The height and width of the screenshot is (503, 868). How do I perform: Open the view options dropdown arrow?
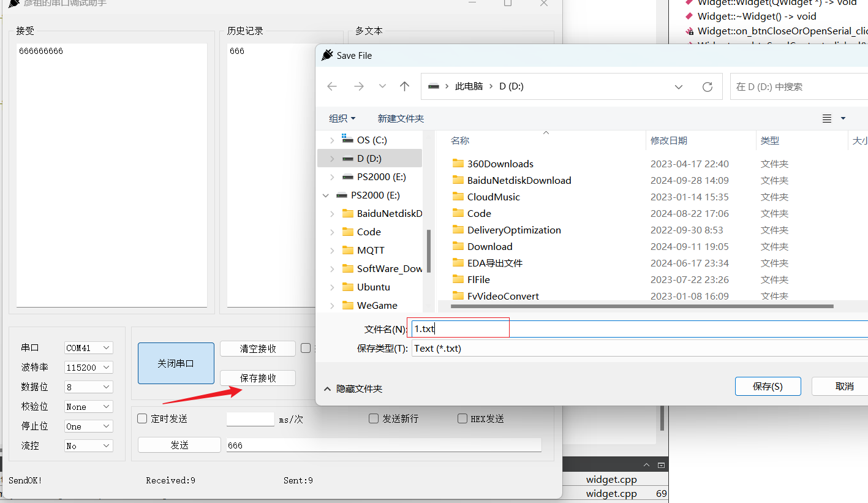(x=843, y=118)
